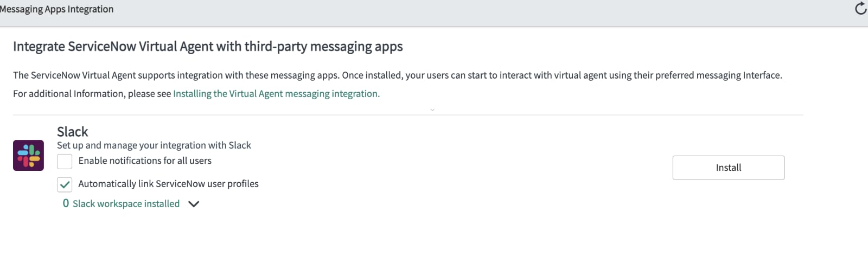Click the 'Enable notifications for all users' label
The image size is (868, 269).
click(x=145, y=161)
